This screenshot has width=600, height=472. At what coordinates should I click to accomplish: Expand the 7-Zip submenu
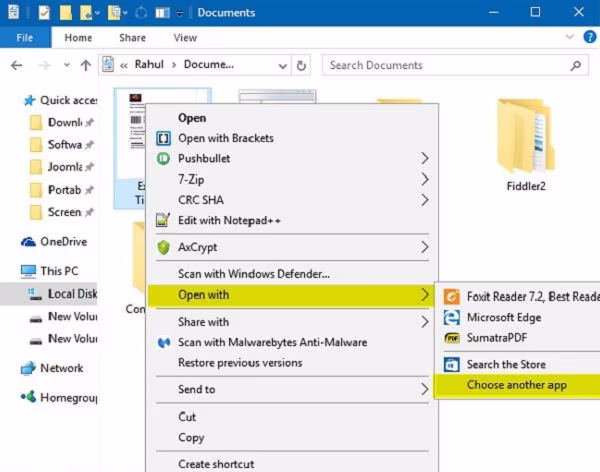292,179
